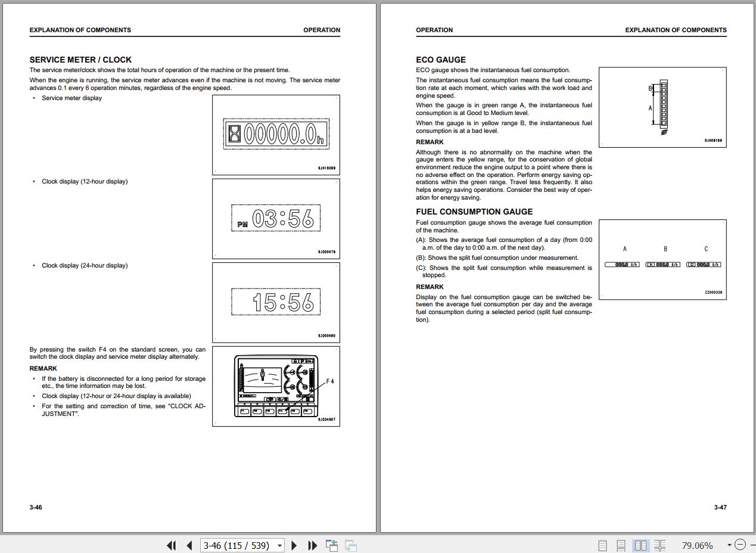
Task: Open the zoom level dropdown arrow
Action: coord(729,545)
